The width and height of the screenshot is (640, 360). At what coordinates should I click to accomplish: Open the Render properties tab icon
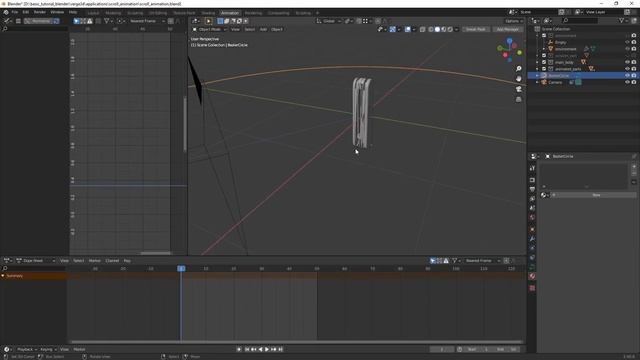[x=532, y=180]
